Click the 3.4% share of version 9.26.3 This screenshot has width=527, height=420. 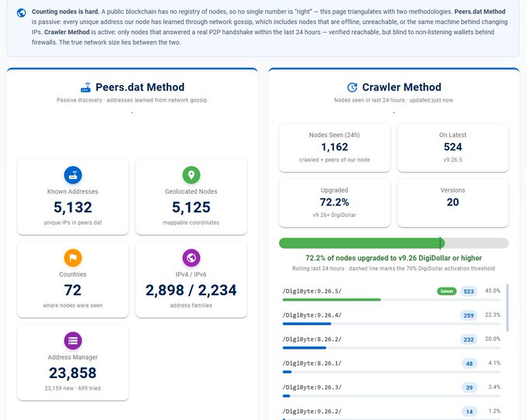tap(494, 387)
